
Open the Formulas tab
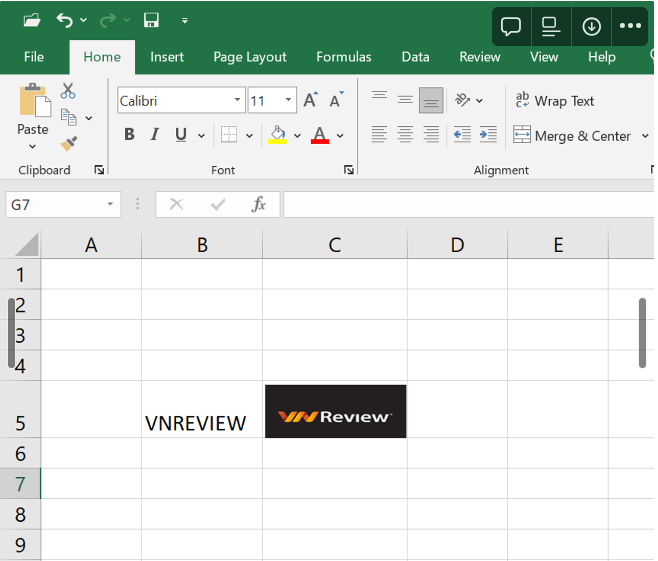pos(343,57)
